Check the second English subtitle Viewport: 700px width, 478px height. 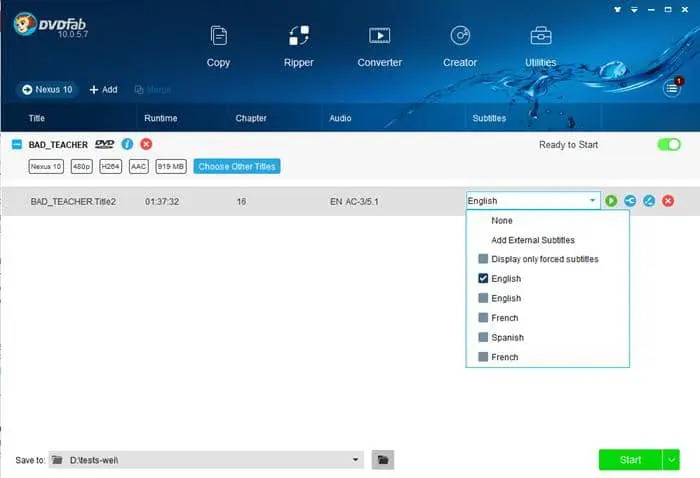click(483, 298)
